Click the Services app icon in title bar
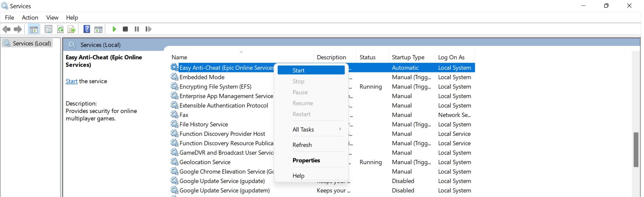 tap(5, 6)
